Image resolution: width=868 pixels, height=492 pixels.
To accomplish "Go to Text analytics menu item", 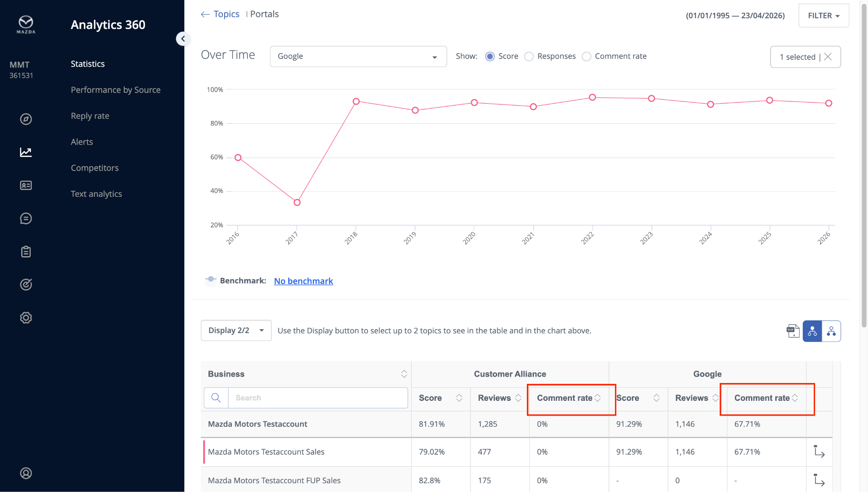I will (96, 194).
